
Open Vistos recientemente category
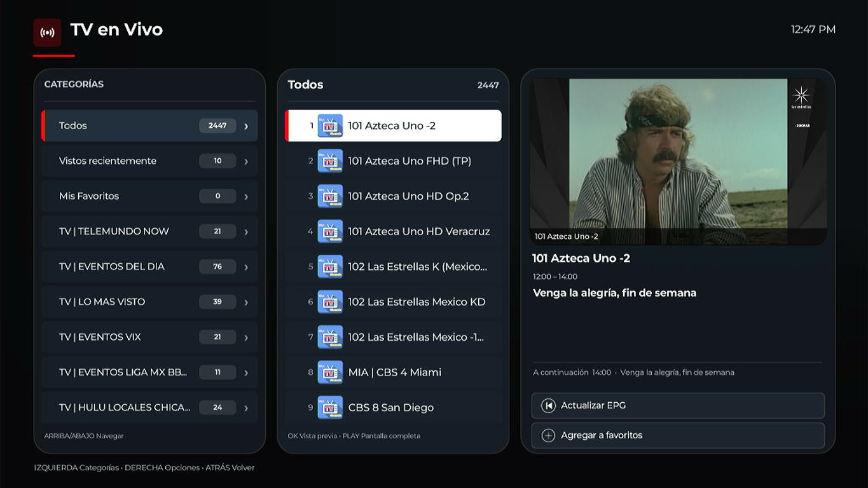coord(149,161)
